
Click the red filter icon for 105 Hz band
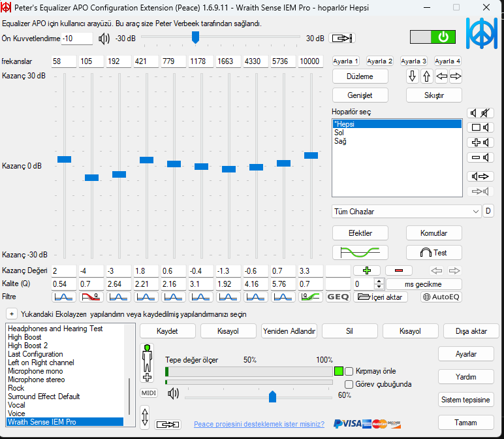[91, 297]
